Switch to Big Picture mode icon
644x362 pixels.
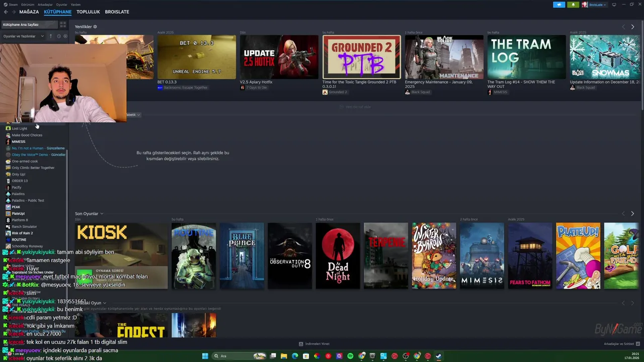[613, 5]
